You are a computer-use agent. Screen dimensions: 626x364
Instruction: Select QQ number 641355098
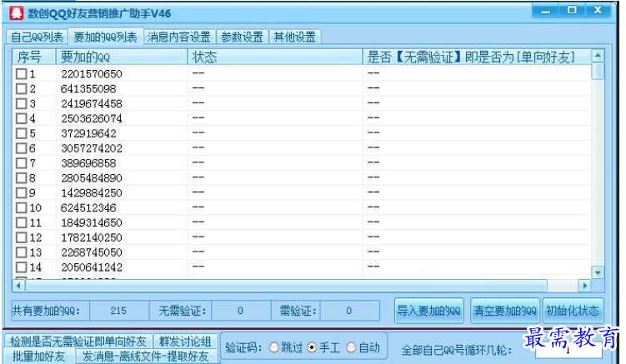[x=88, y=88]
